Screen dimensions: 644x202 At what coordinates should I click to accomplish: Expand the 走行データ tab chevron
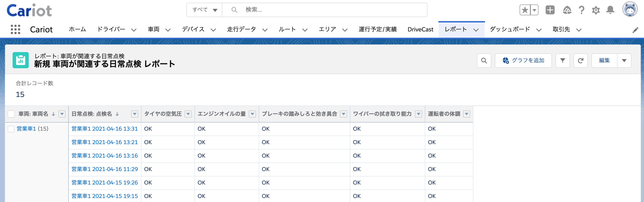pyautogui.click(x=265, y=30)
